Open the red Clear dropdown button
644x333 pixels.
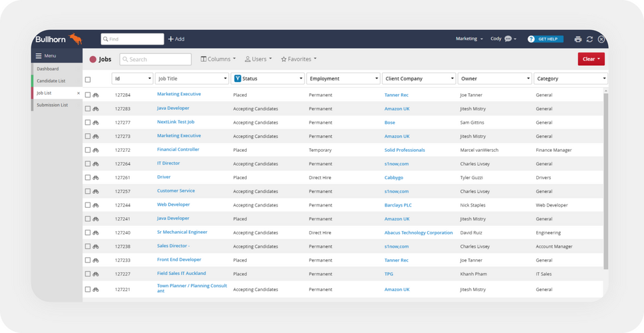pyautogui.click(x=591, y=59)
